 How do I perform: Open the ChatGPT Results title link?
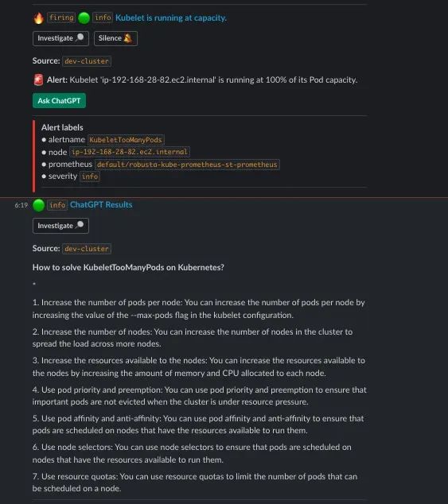(x=101, y=205)
